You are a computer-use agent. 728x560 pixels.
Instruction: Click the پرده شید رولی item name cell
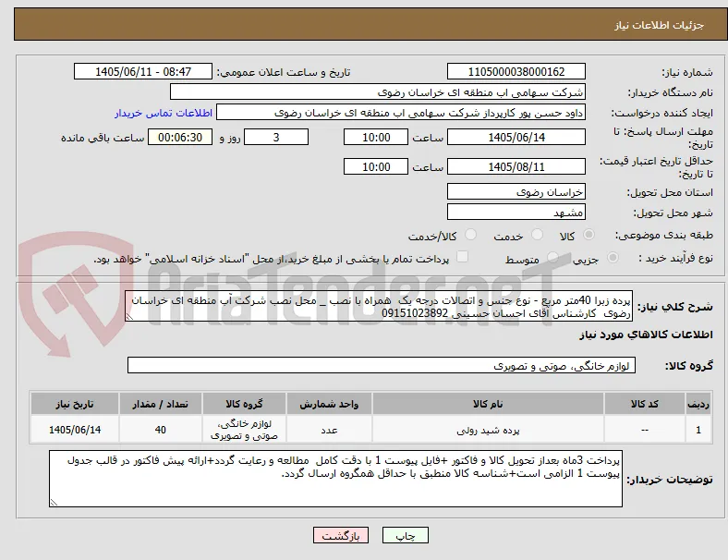[488, 430]
